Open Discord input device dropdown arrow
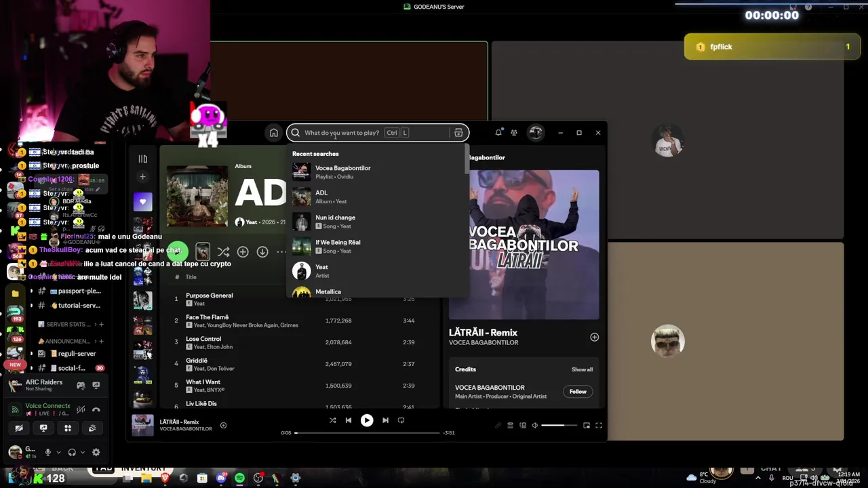 58,452
